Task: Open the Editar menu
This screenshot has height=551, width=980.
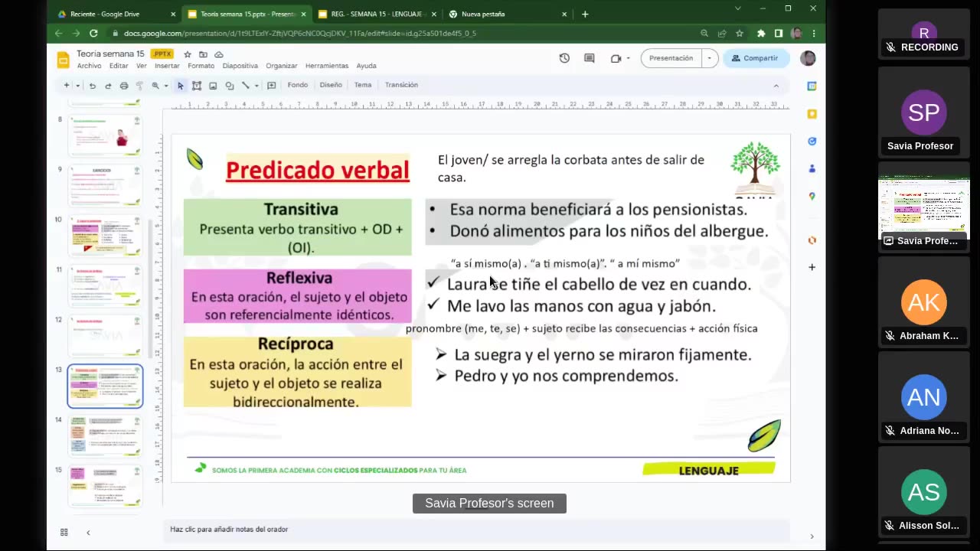Action: tap(119, 66)
